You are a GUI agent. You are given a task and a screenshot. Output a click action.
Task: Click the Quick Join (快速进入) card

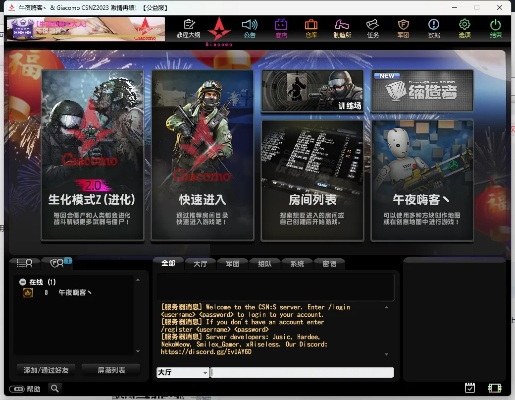[202, 155]
